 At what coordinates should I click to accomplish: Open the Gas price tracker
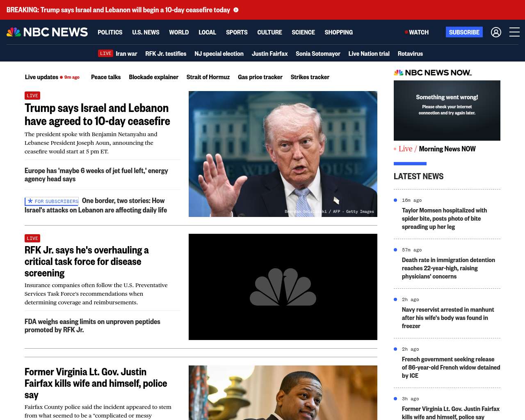[260, 77]
